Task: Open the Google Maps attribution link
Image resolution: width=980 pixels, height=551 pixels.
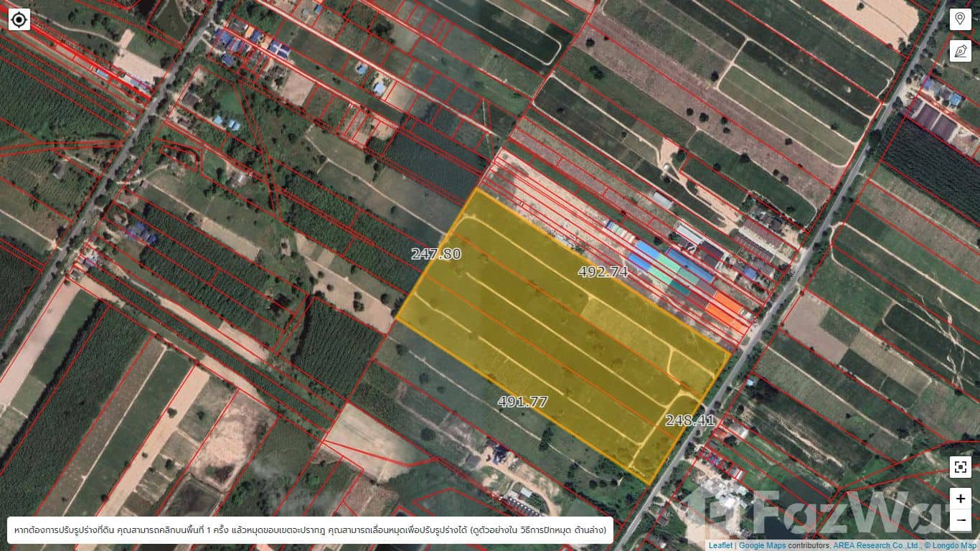Action: tap(763, 545)
